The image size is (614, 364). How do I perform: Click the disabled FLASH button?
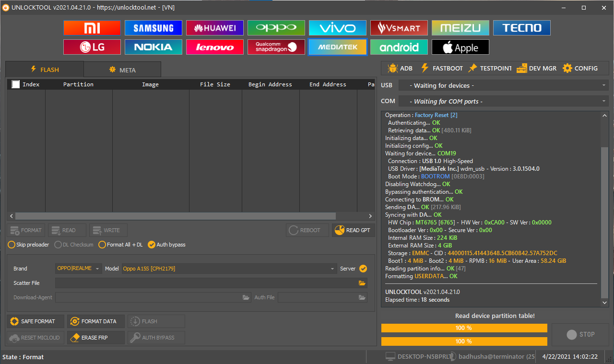point(156,321)
